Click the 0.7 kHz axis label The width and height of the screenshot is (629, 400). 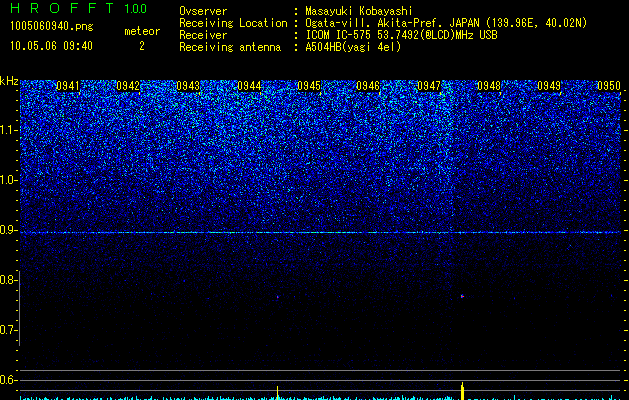tap(9, 330)
